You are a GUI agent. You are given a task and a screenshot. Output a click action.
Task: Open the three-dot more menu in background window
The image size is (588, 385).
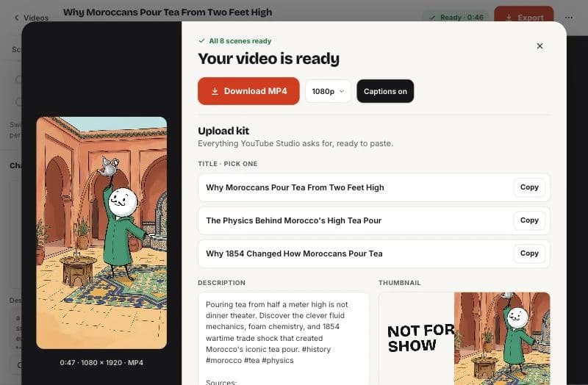pos(568,17)
